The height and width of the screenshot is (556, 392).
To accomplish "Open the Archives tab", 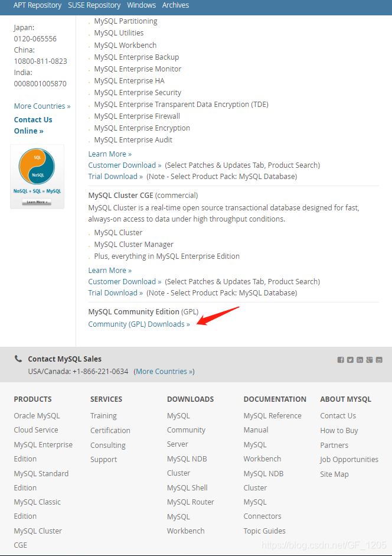I will point(175,5).
